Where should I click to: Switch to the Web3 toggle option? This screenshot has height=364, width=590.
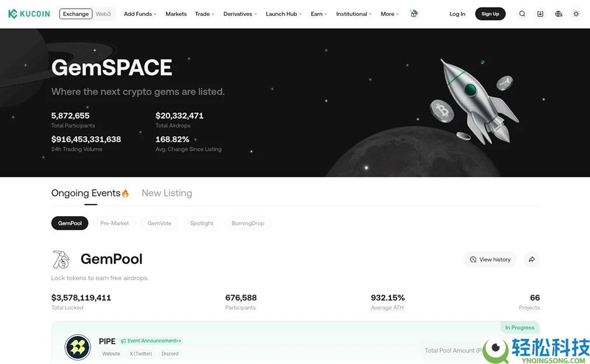click(103, 14)
